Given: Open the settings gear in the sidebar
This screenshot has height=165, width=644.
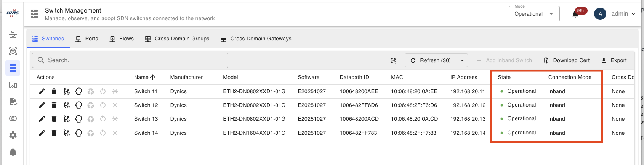Looking at the screenshot, I should [13, 135].
